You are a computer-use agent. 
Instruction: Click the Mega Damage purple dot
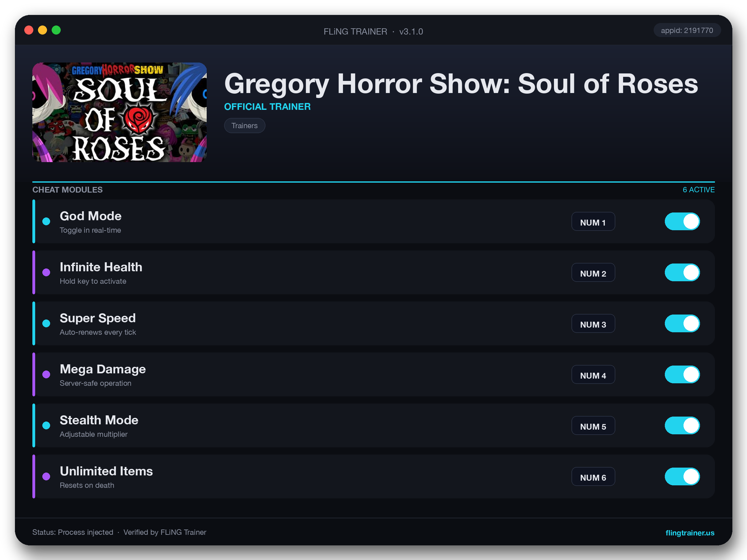(46, 374)
